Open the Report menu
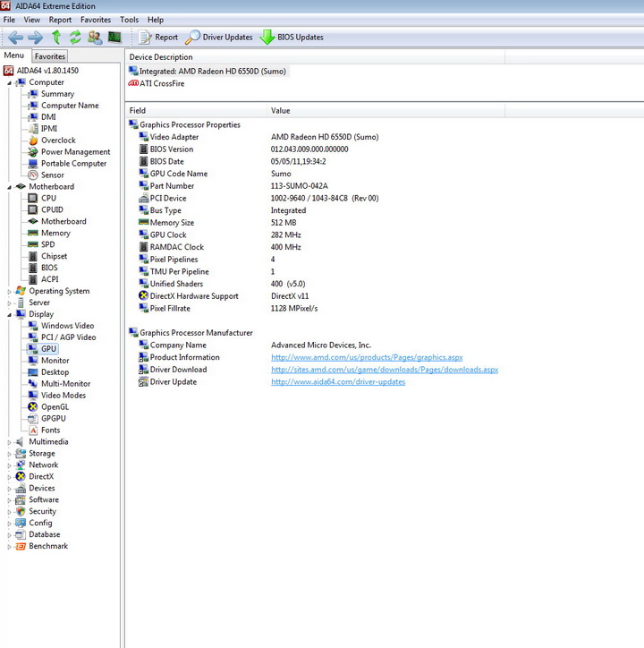The image size is (644, 648). pos(60,20)
